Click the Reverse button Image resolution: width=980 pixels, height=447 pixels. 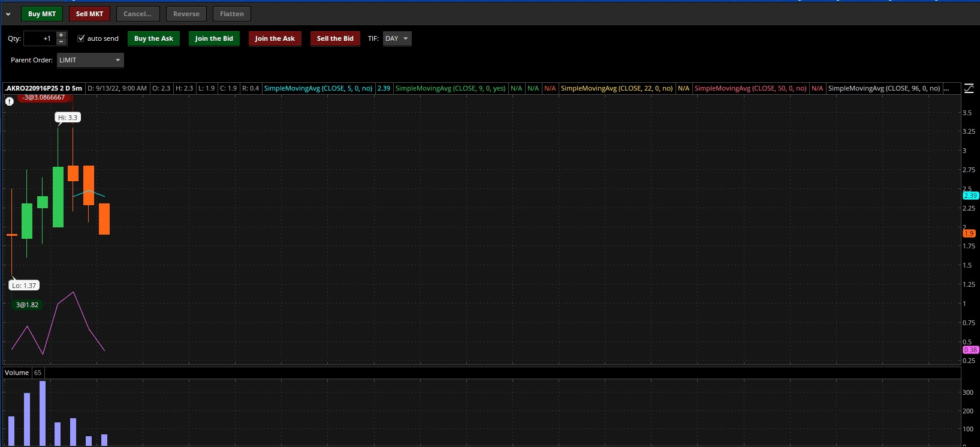[186, 14]
